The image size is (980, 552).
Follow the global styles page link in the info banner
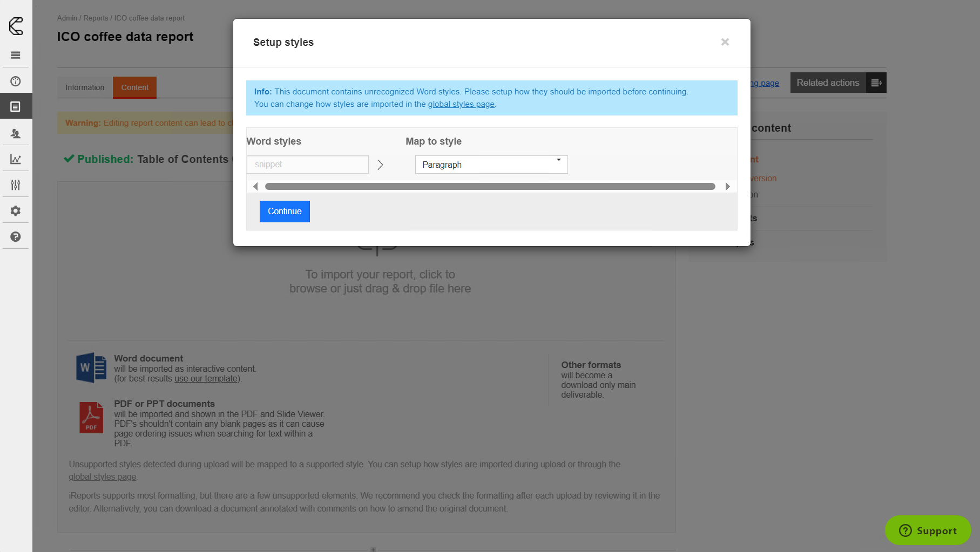pos(461,104)
